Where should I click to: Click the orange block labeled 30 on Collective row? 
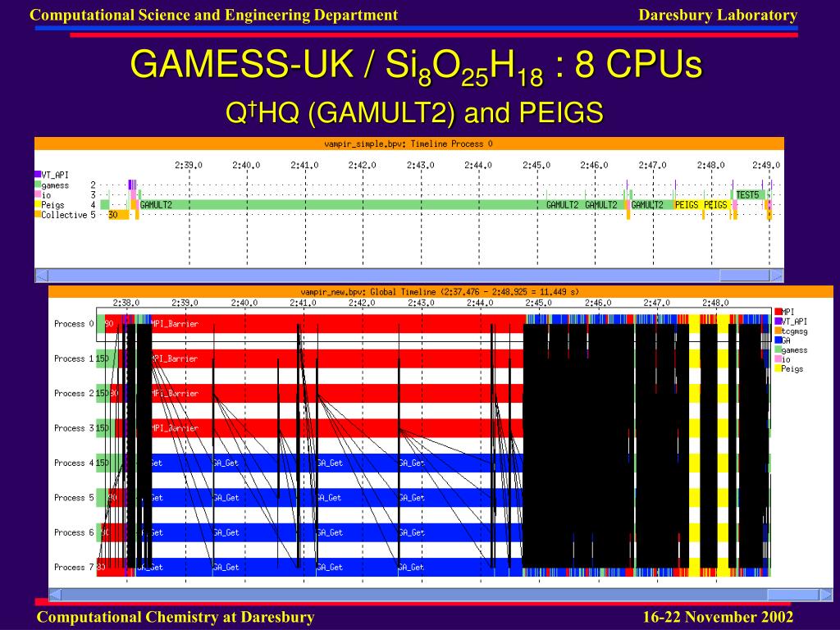coord(118,215)
